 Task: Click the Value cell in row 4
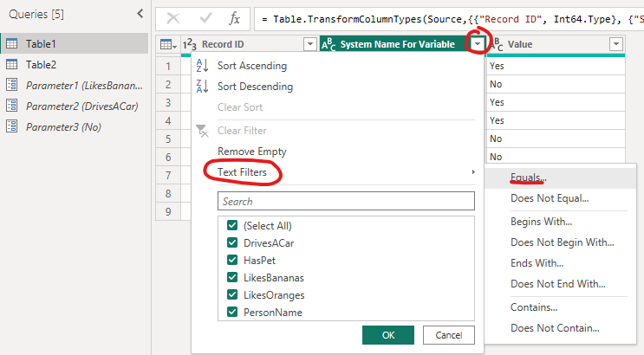pos(556,120)
